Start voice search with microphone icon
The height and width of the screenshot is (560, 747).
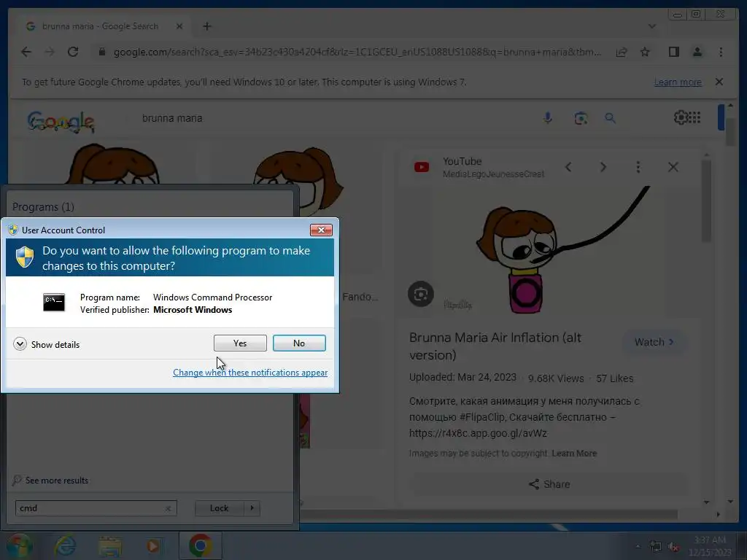pyautogui.click(x=548, y=117)
